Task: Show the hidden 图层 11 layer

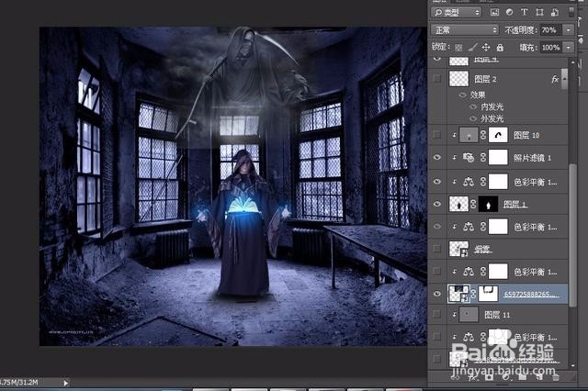Action: click(x=437, y=315)
